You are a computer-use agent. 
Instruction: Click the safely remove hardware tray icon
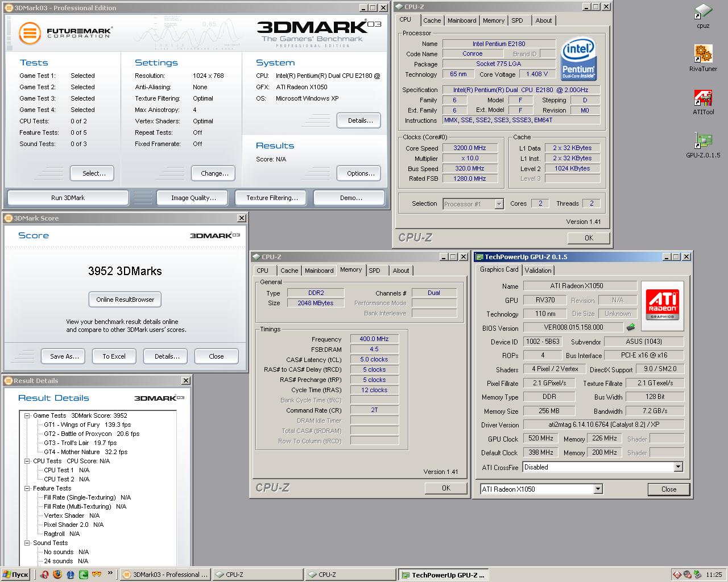click(x=697, y=575)
